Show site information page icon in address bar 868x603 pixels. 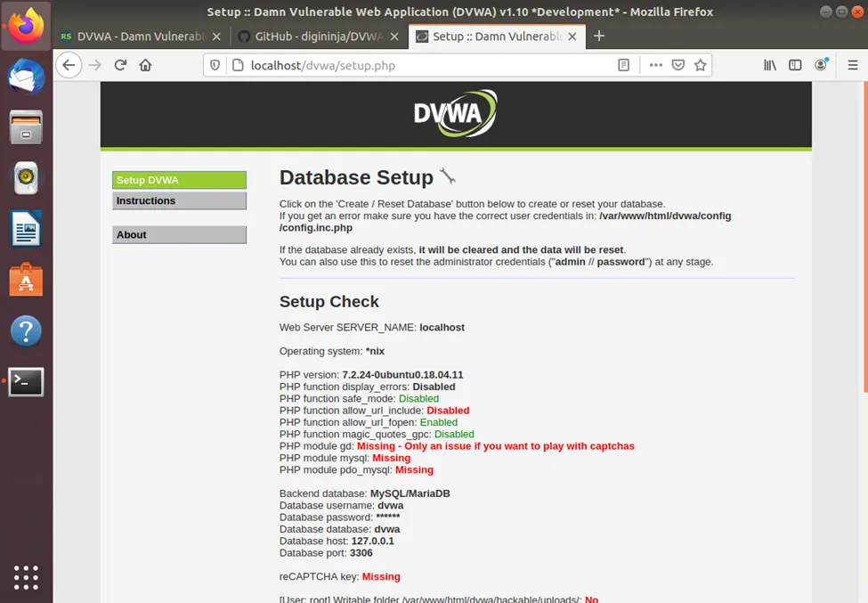(238, 65)
